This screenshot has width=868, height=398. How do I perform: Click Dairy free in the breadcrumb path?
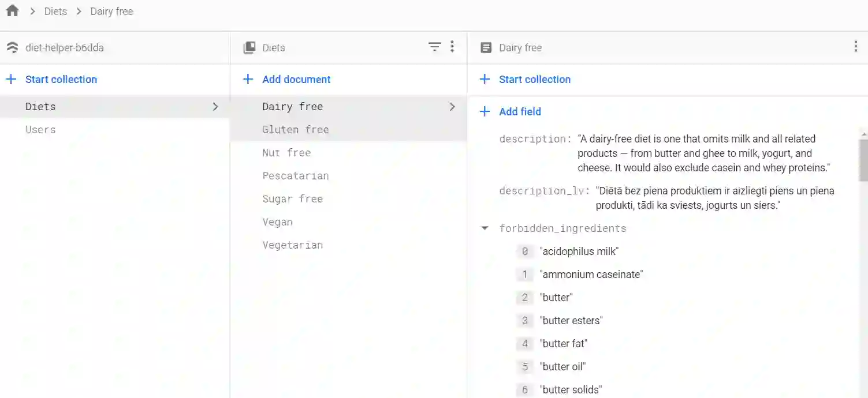click(111, 12)
